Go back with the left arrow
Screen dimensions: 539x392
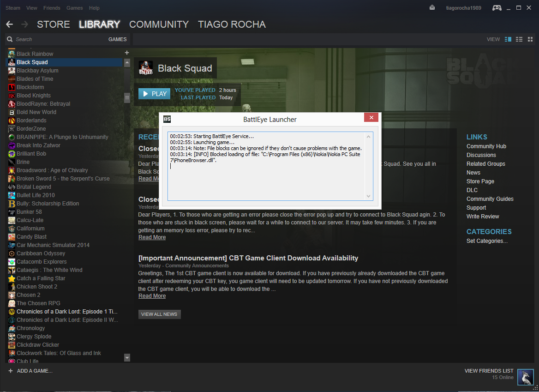pos(10,24)
